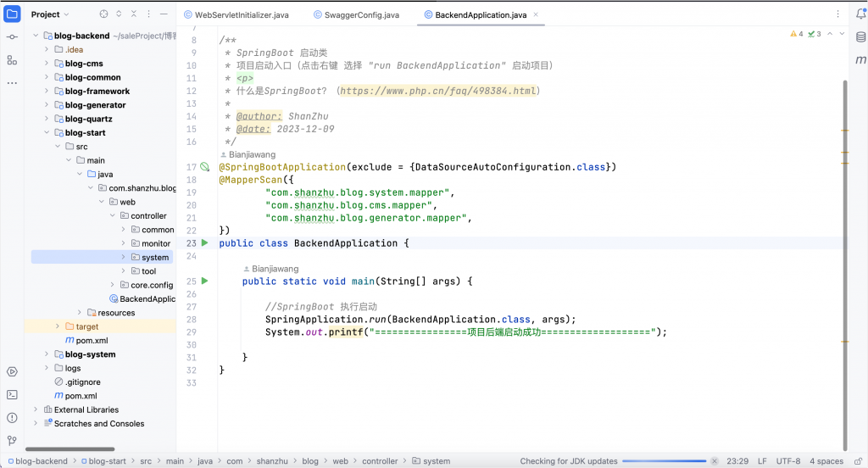The height and width of the screenshot is (468, 868).
Task: Open the Terminal tool window
Action: (x=12, y=394)
